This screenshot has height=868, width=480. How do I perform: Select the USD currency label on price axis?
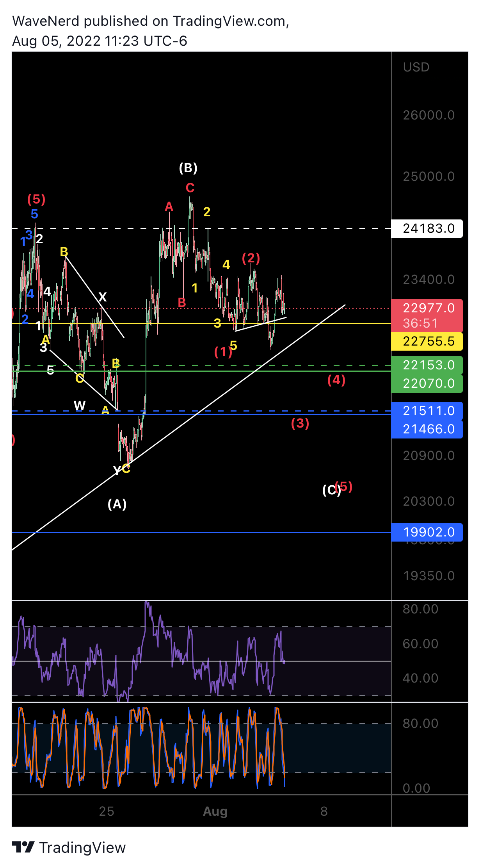coord(416,67)
